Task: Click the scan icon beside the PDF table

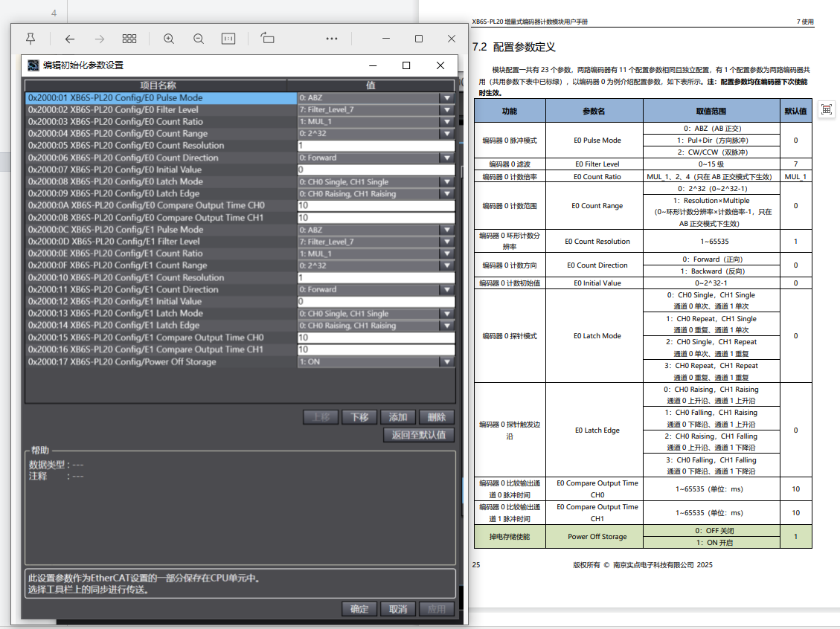Action: (826, 109)
